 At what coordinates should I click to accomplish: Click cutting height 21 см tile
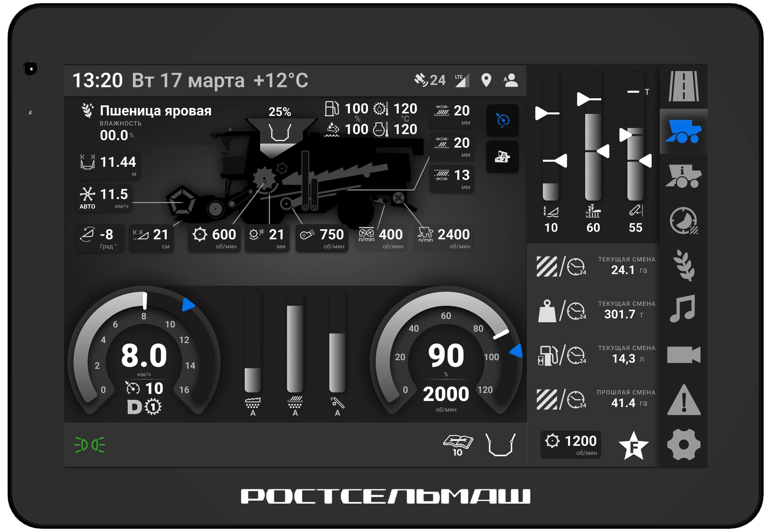coord(151,238)
